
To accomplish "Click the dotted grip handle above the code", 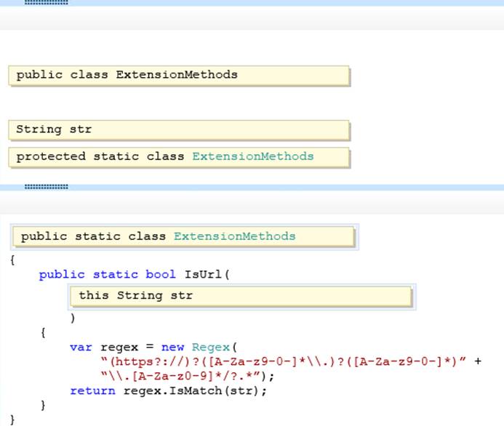I will (46, 187).
